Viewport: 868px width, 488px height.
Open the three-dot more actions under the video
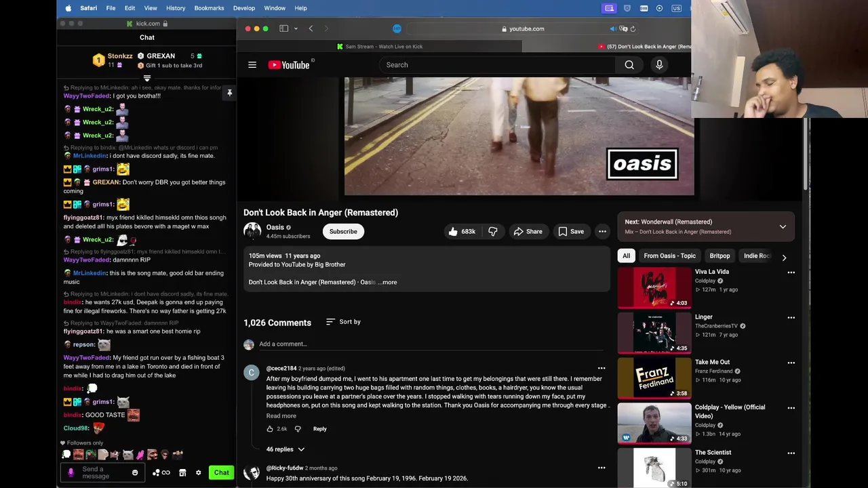point(602,232)
